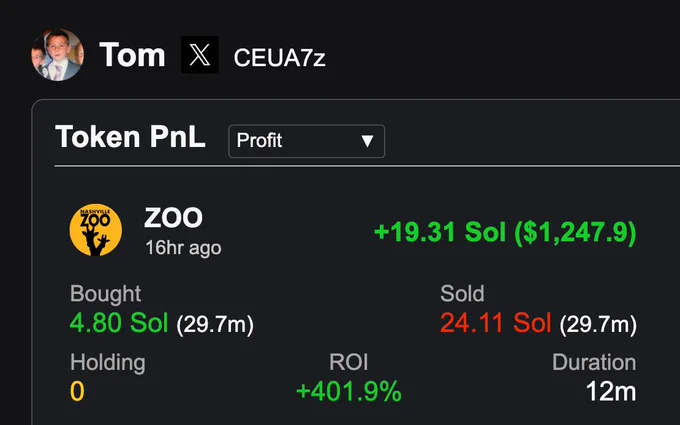680x425 pixels.
Task: Select the +401.9% ROI figure
Action: (349, 391)
